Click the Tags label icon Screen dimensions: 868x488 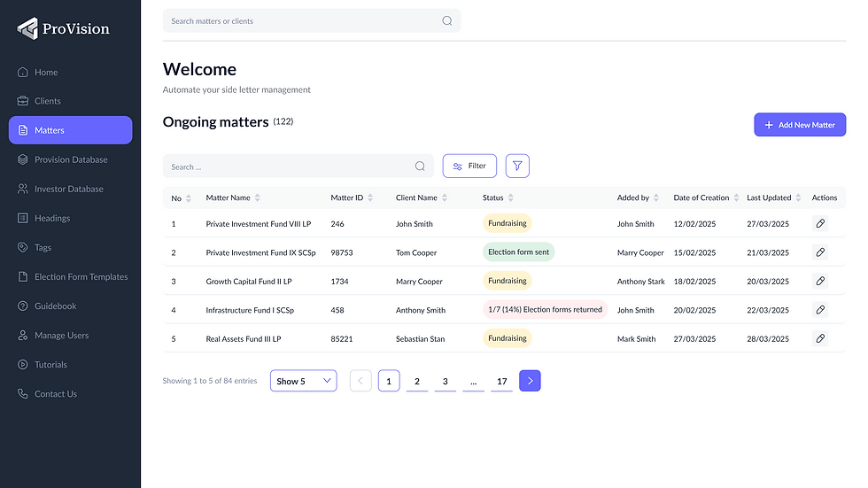click(x=23, y=247)
